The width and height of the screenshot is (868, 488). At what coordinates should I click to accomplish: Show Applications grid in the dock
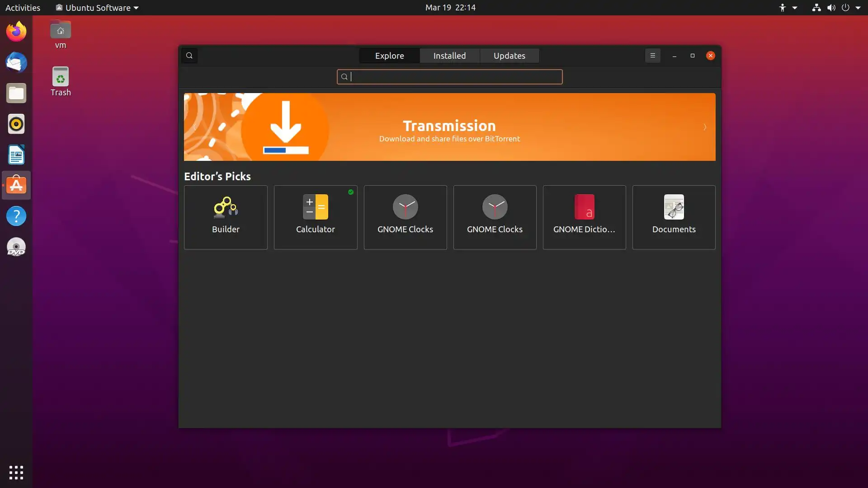pos(16,473)
